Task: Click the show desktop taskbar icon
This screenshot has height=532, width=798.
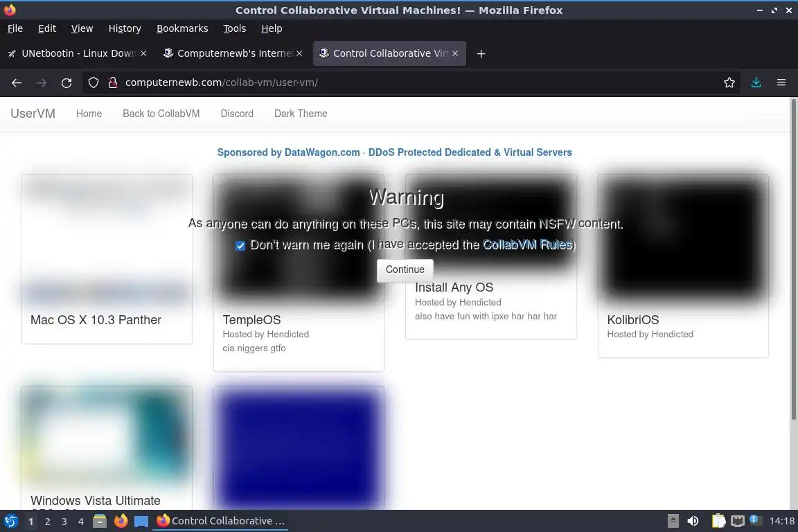Action: pos(141,521)
